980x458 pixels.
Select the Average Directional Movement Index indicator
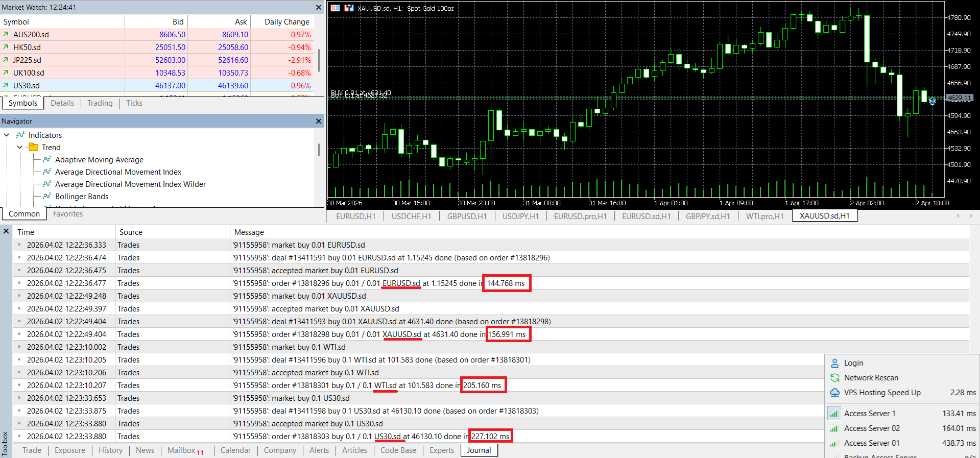pos(118,172)
